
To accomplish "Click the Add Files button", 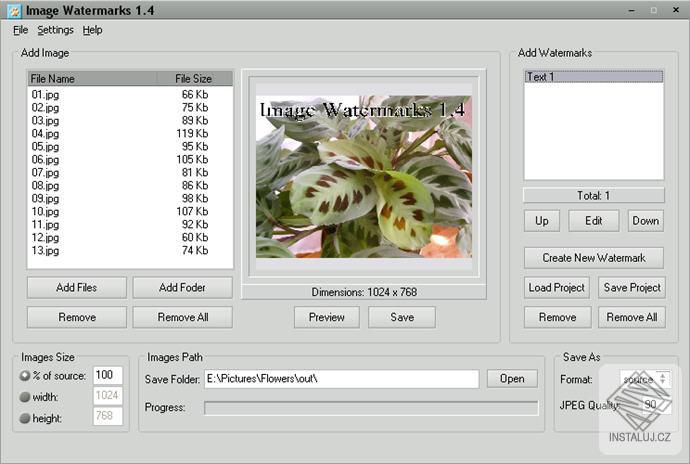I will click(x=77, y=287).
